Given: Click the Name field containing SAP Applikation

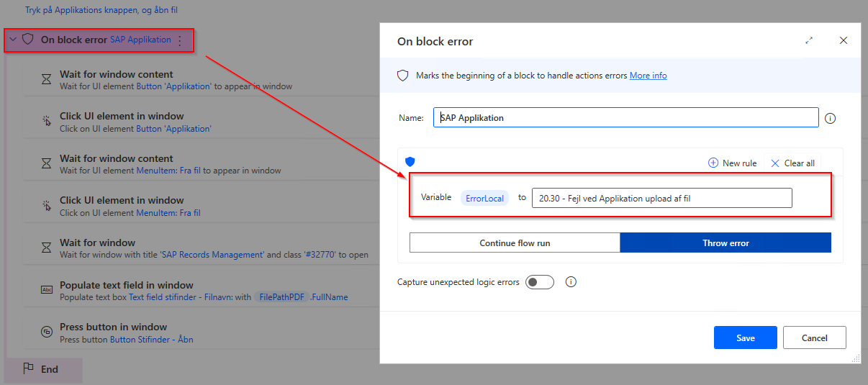Looking at the screenshot, I should coord(625,117).
